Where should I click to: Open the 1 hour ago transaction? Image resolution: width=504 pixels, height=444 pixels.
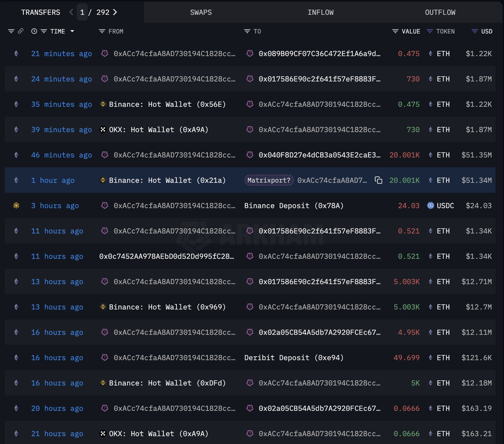[x=53, y=180]
